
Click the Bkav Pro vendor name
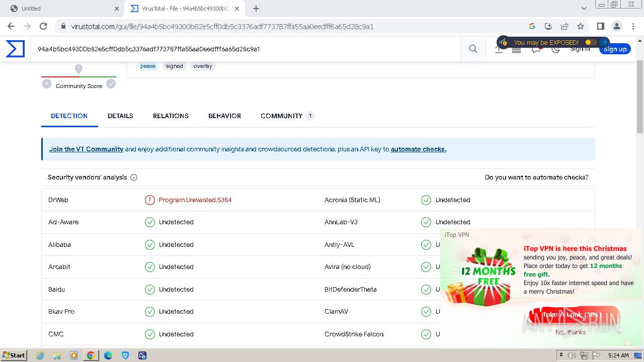coord(61,312)
